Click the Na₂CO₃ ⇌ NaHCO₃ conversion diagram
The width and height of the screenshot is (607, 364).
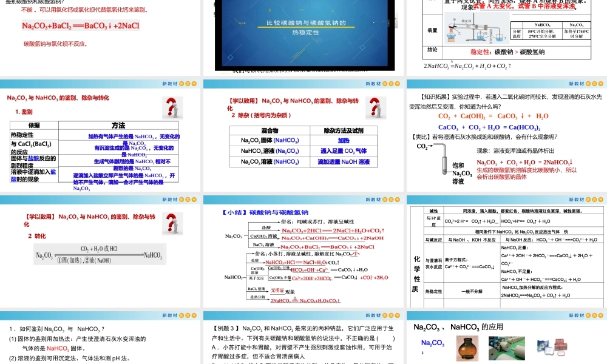click(100, 254)
